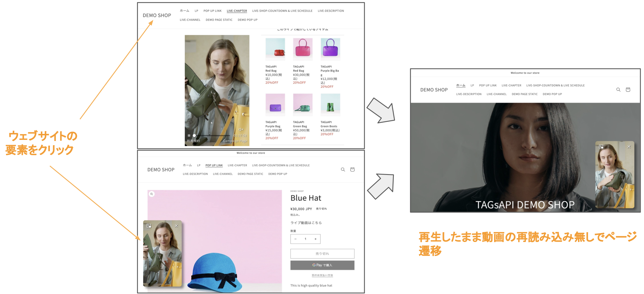Click the video progress bar in the player

(x=214, y=136)
